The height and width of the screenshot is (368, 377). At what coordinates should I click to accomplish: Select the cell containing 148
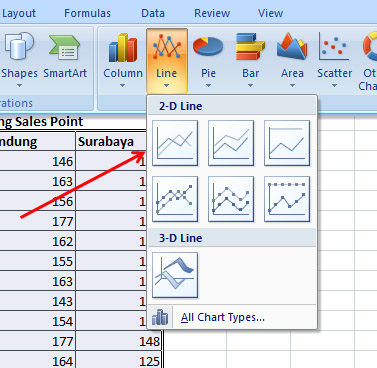coord(119,341)
